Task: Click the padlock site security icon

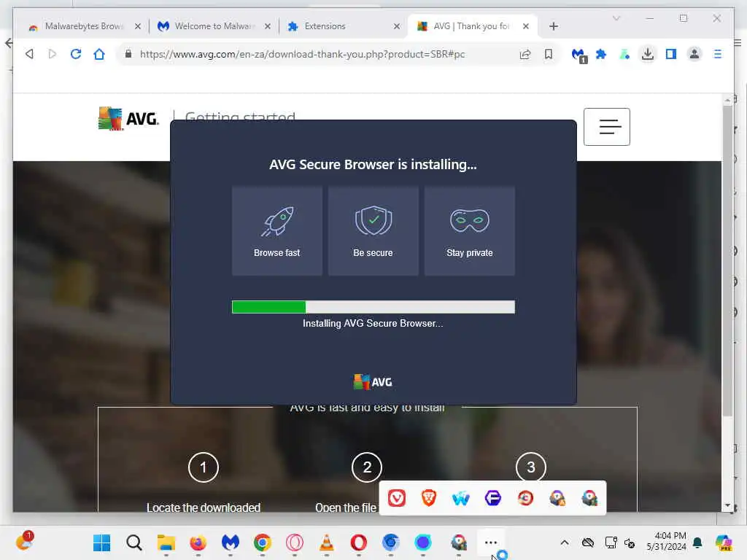Action: click(x=128, y=54)
